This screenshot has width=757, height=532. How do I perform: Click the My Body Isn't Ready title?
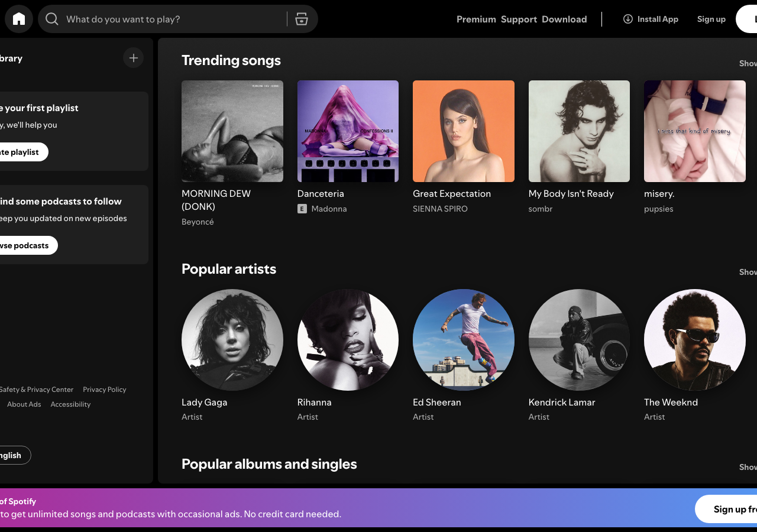571,193
